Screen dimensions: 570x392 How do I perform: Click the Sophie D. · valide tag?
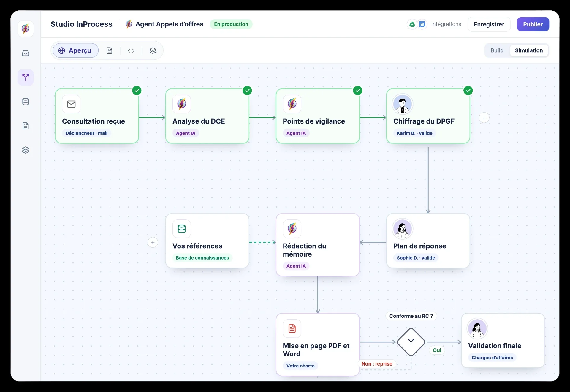pyautogui.click(x=416, y=258)
